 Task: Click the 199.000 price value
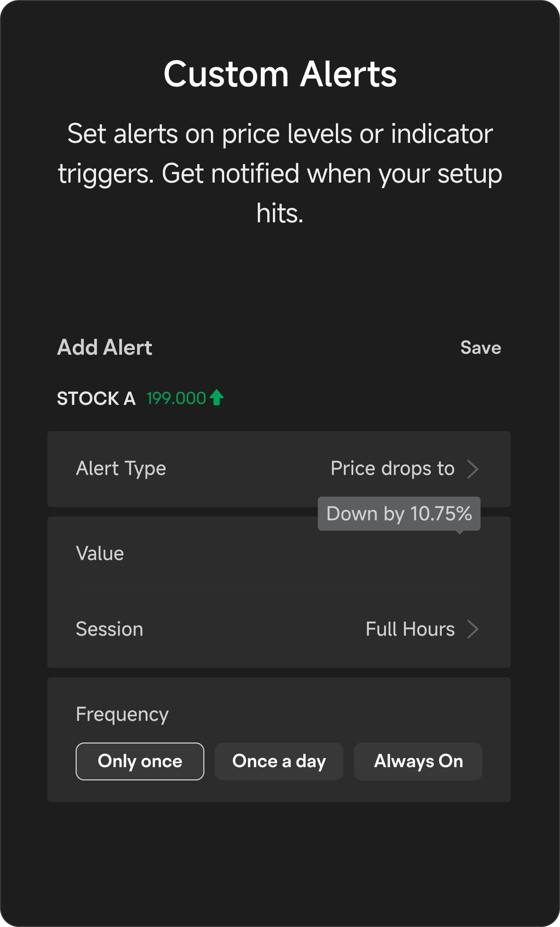pos(176,398)
